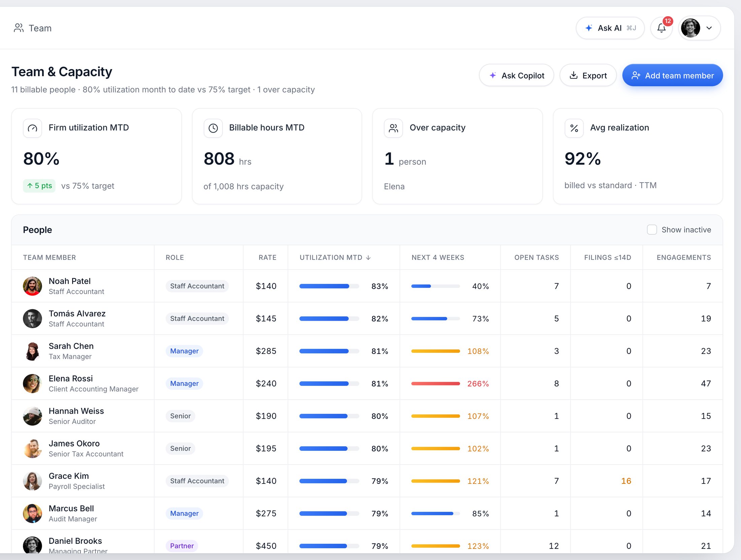
Task: Click Noah Patel's 83% utilization bar
Action: pyautogui.click(x=329, y=286)
